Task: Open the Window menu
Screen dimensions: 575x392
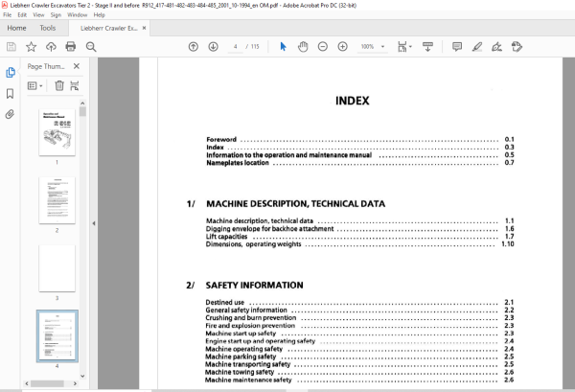Action: [x=78, y=15]
